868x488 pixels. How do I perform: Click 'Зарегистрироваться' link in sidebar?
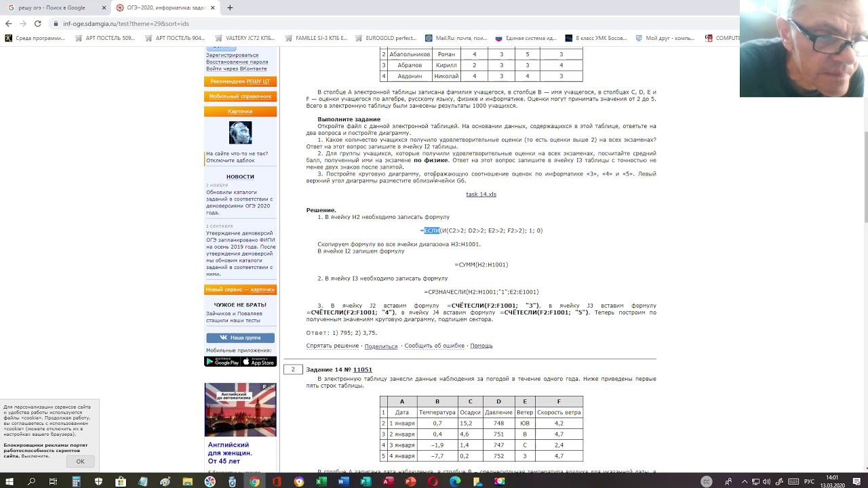pos(232,55)
